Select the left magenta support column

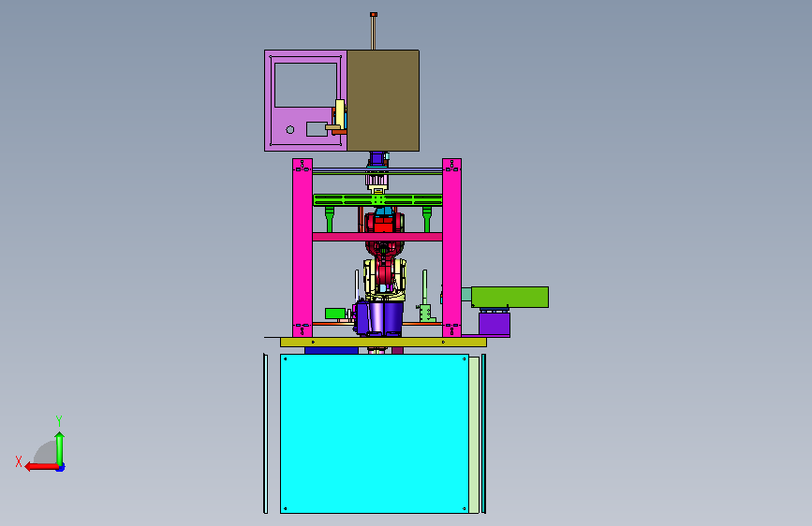(x=303, y=248)
